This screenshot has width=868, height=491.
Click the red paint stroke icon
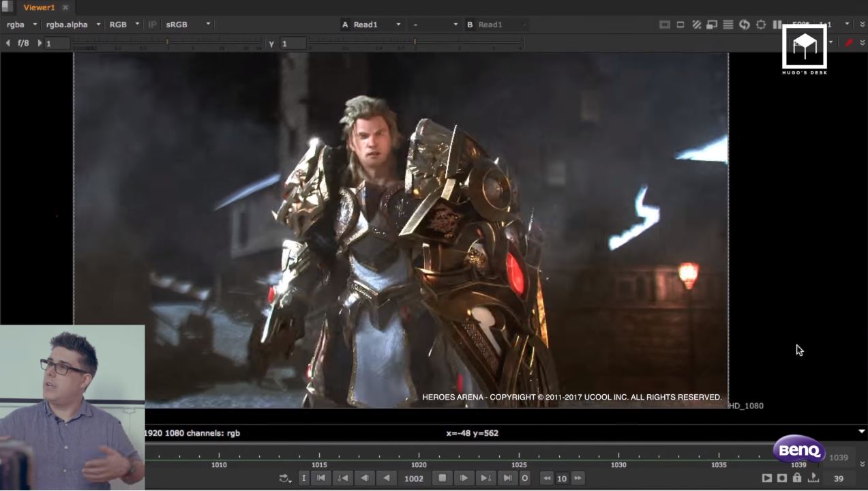tap(849, 43)
